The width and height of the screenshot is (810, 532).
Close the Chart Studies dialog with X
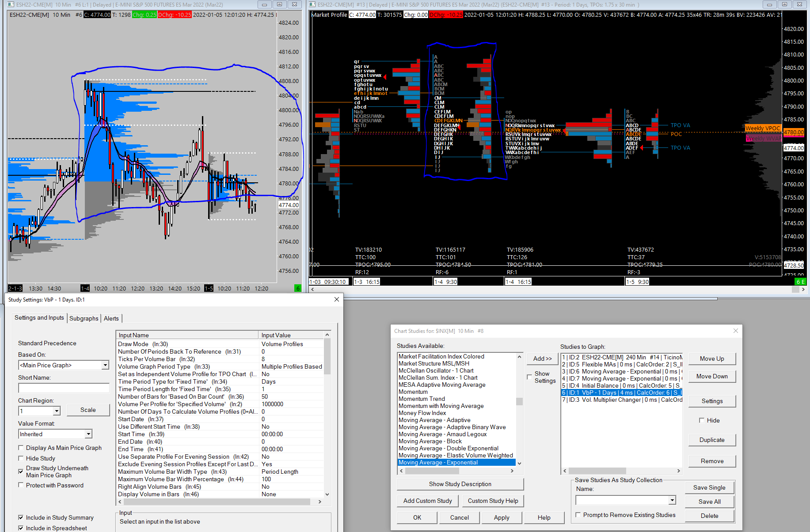pyautogui.click(x=736, y=331)
